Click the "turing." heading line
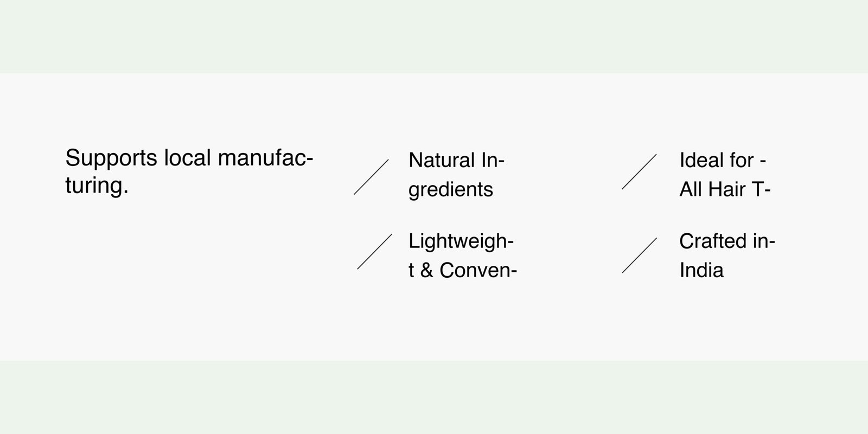This screenshot has height=434, width=868. point(97,186)
